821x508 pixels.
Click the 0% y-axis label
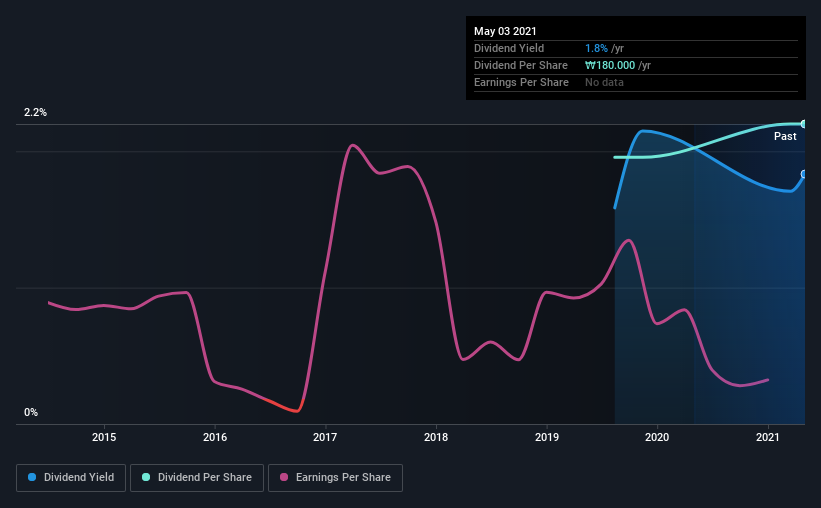click(x=31, y=413)
